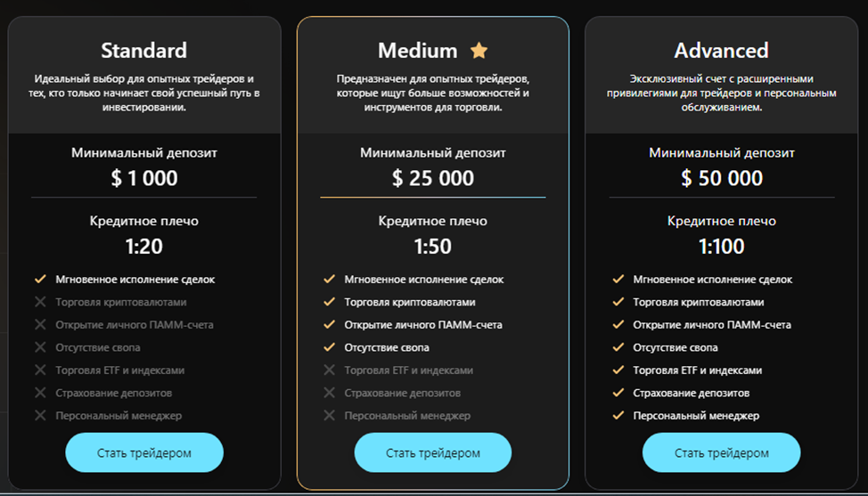
Task: Click Advanced's checkmark for Торговля ETF и индексами
Action: [618, 370]
